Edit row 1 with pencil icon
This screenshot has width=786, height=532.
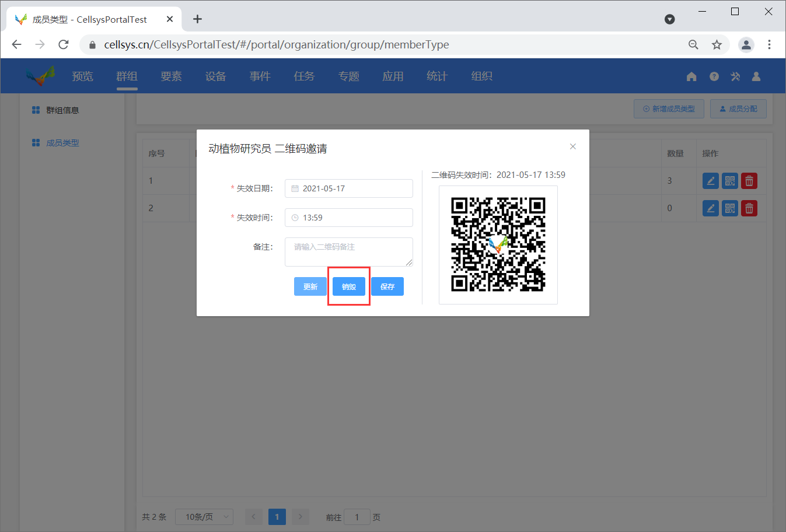[x=711, y=181]
